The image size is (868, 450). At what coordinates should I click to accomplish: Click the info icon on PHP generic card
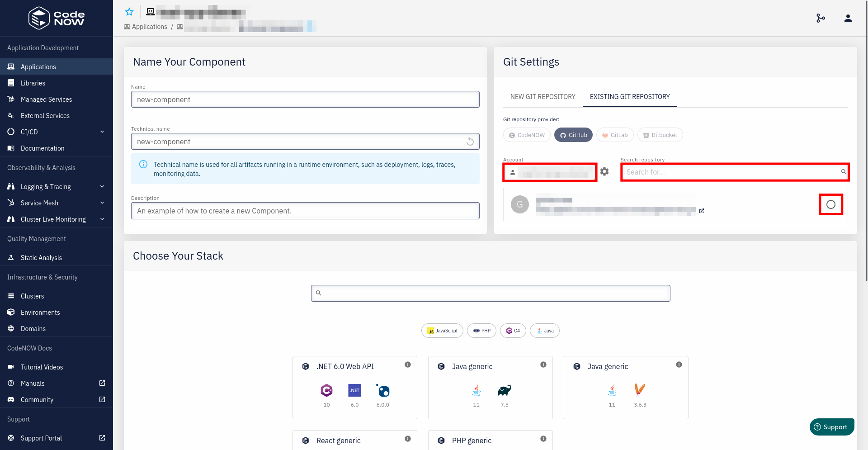tap(543, 439)
